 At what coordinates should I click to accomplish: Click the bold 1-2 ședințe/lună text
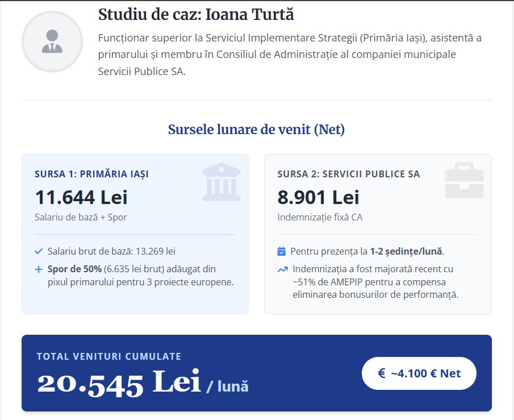point(406,251)
